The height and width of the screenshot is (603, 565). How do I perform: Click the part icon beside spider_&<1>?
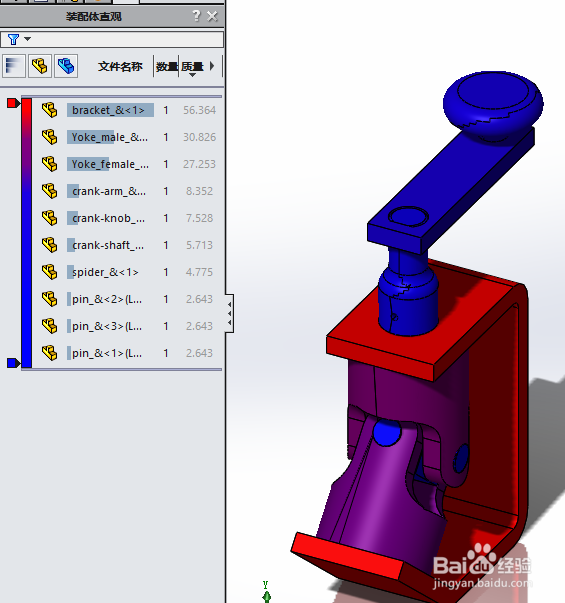tap(50, 272)
